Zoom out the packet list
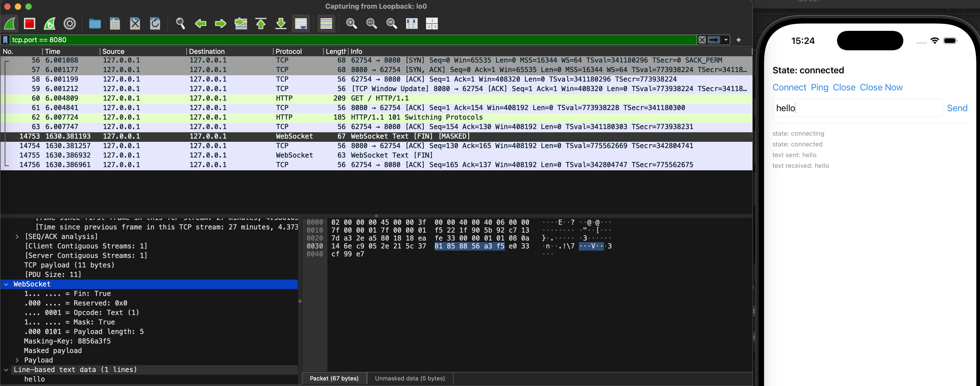 pyautogui.click(x=372, y=23)
